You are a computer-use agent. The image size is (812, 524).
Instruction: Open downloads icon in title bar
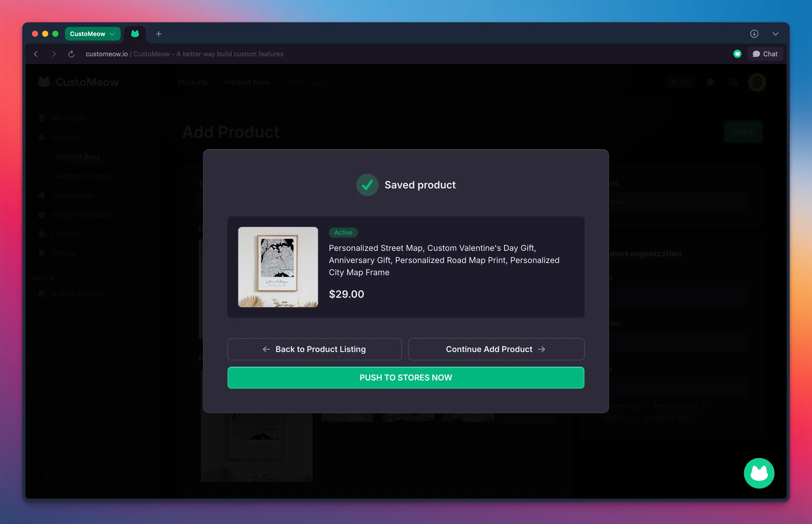coord(754,34)
